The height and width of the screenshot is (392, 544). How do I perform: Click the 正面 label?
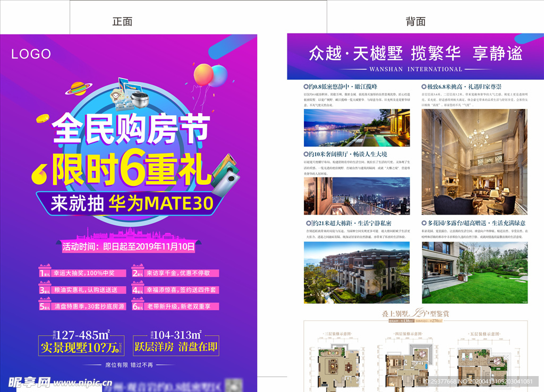click(x=122, y=21)
